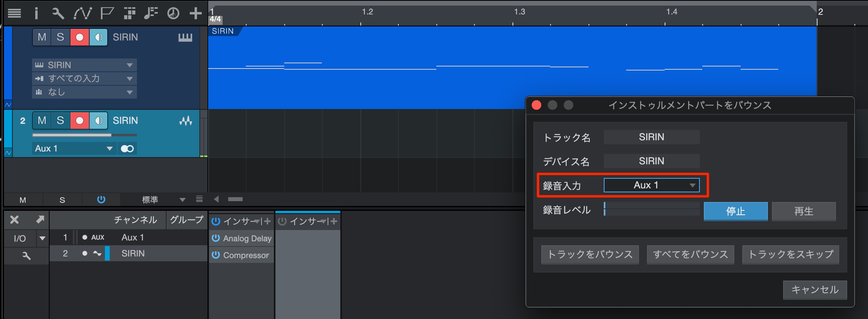The image size is (868, 319).
Task: Click automation icon below track 2 number
Action: coord(8,153)
